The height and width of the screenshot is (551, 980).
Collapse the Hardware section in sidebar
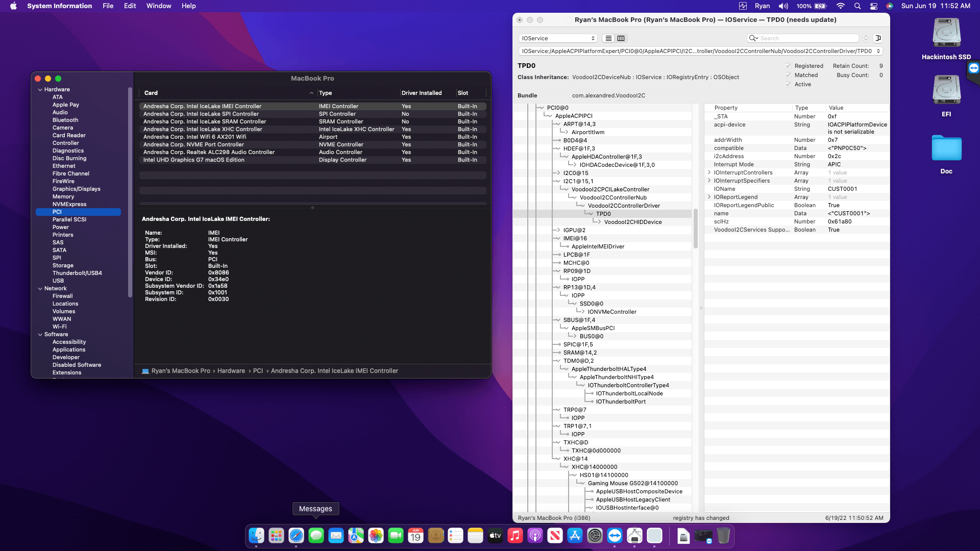tap(40, 90)
